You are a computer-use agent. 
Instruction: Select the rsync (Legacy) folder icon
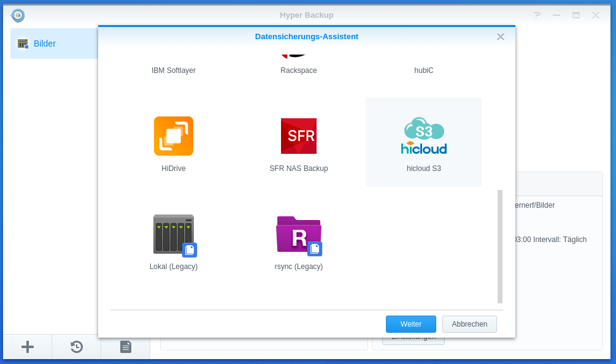pyautogui.click(x=299, y=236)
